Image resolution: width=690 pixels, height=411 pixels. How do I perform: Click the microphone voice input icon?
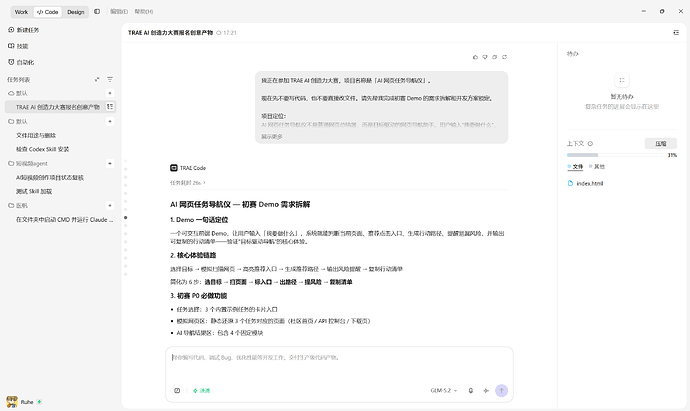click(x=470, y=390)
